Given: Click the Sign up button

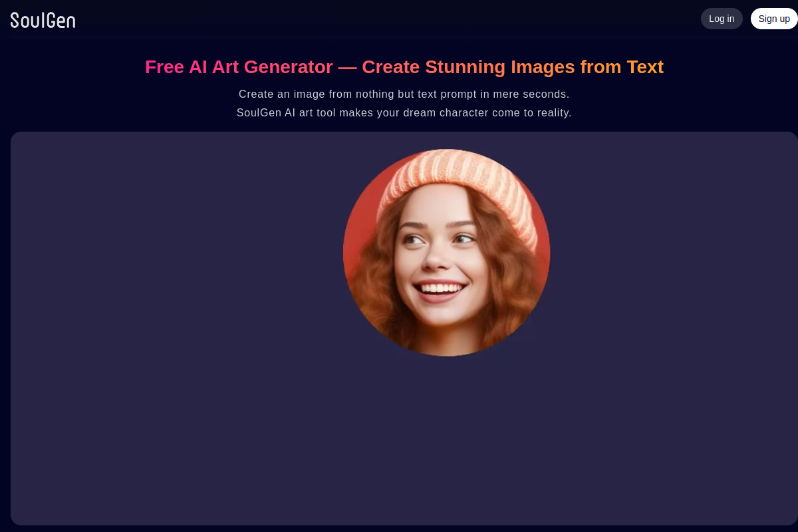Looking at the screenshot, I should (x=774, y=19).
